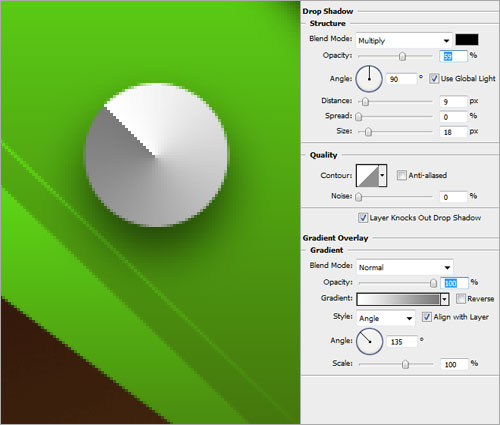
Task: Toggle Layer Knocks Out Drop Shadow checkbox
Action: point(363,218)
